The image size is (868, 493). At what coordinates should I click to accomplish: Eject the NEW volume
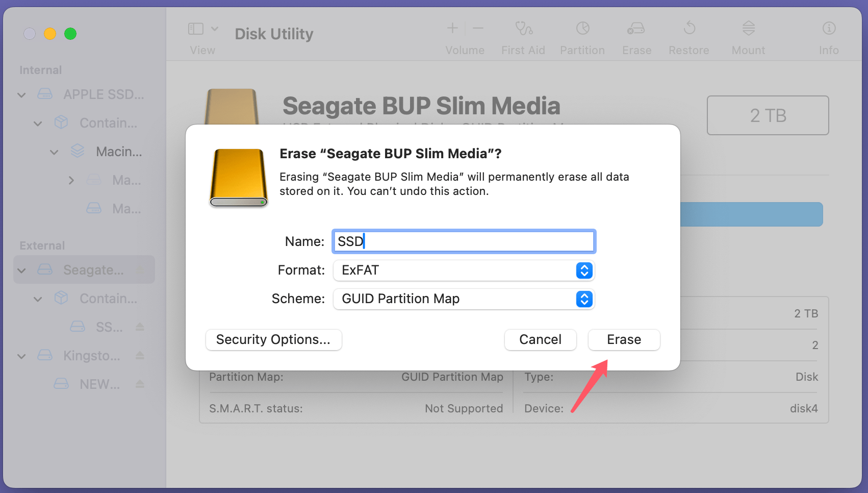click(140, 384)
